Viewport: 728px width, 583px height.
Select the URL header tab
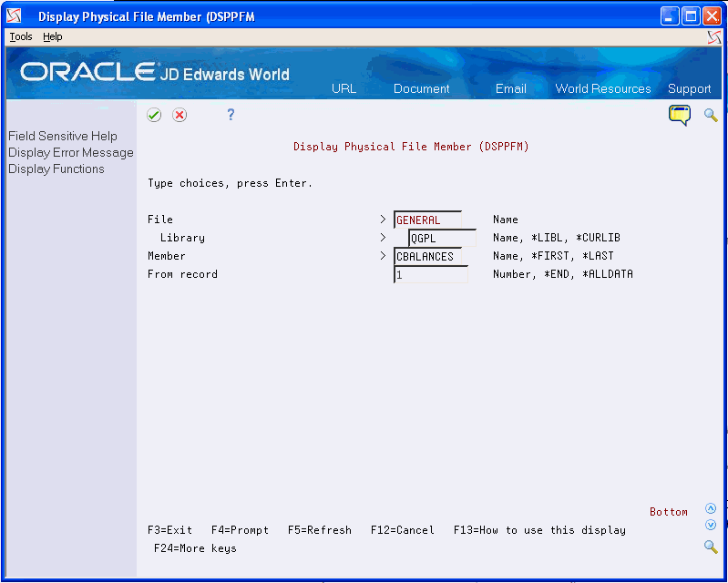point(344,88)
